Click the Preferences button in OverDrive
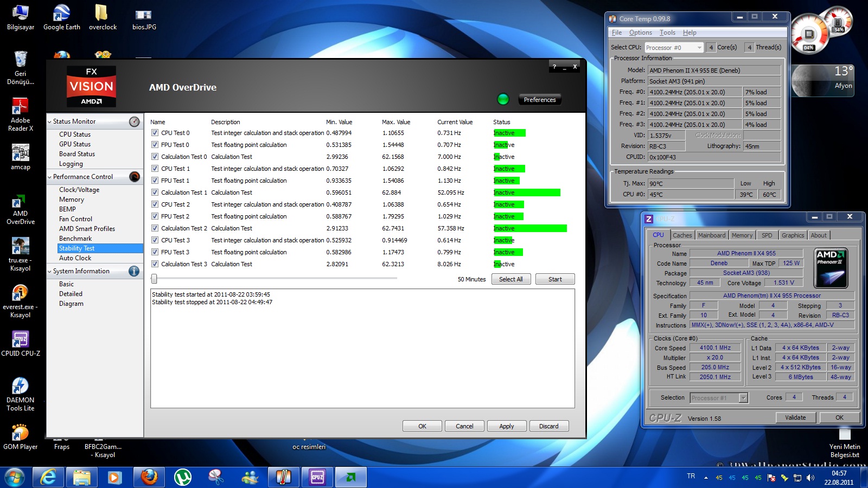This screenshot has height=488, width=868. coord(540,100)
